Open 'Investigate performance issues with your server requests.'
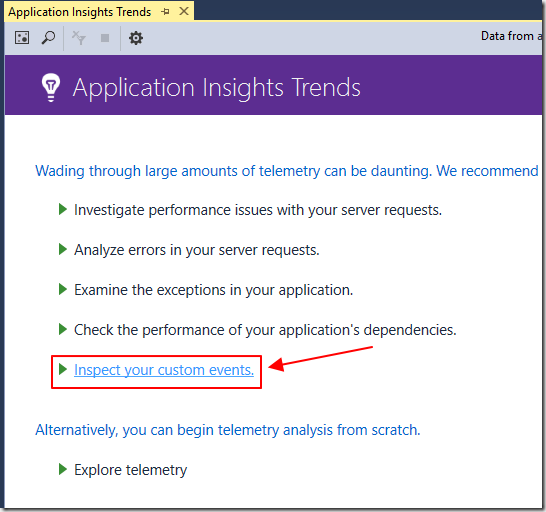546x512 pixels. coord(258,210)
